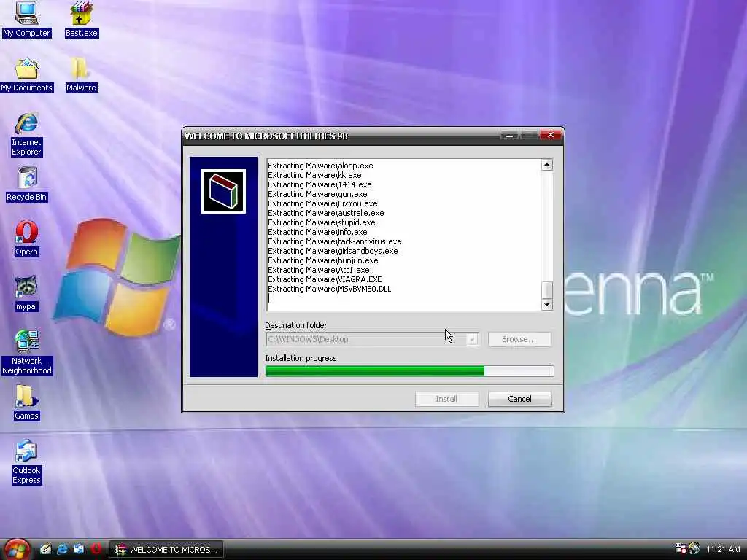Click the green installation progress bar

click(410, 371)
